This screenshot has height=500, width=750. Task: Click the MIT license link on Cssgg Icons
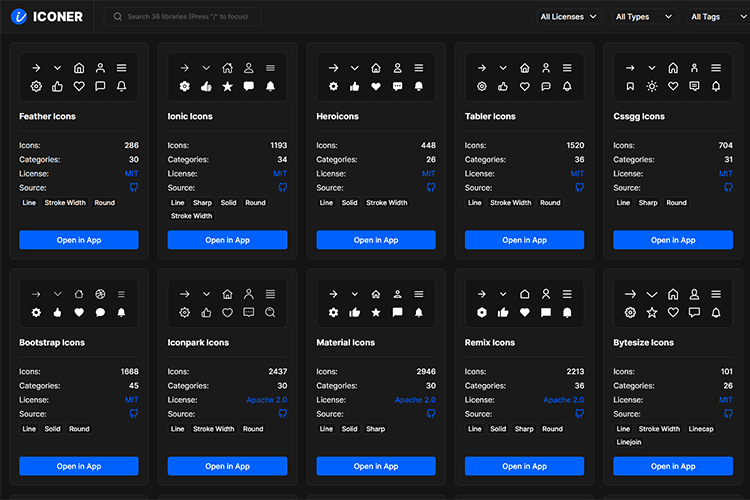(x=727, y=174)
